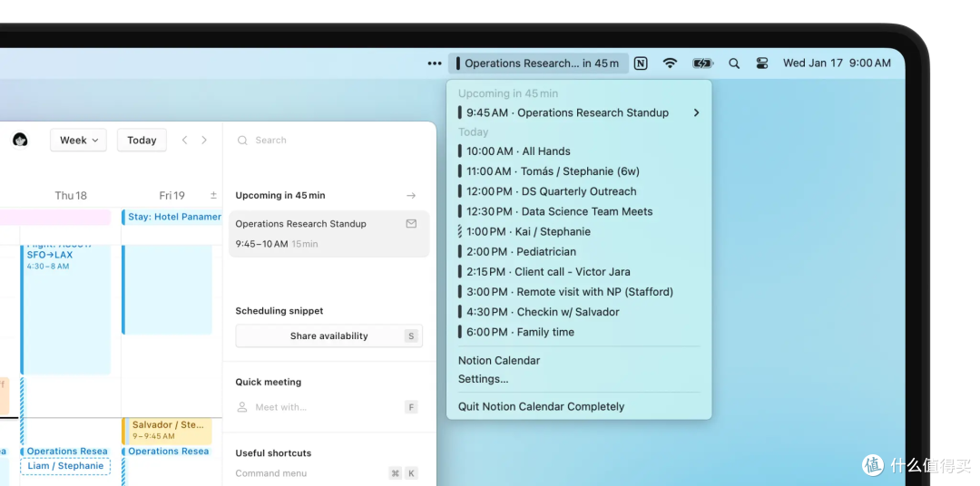This screenshot has height=486, width=980.
Task: Click the Share availability button
Action: point(328,335)
